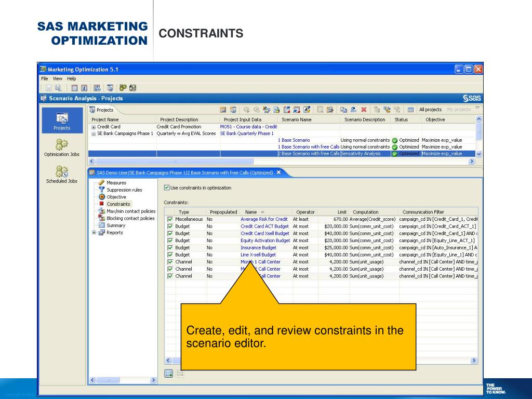Uncheck the Month 1 Call Center constraint
Viewport: 532px width, 399px height.
(170, 262)
